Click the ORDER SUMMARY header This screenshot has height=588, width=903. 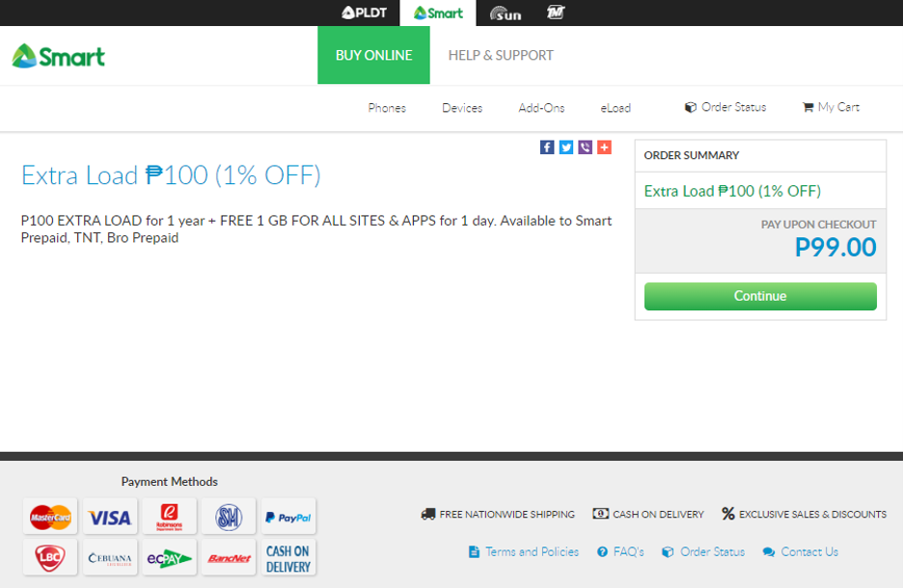tap(691, 155)
